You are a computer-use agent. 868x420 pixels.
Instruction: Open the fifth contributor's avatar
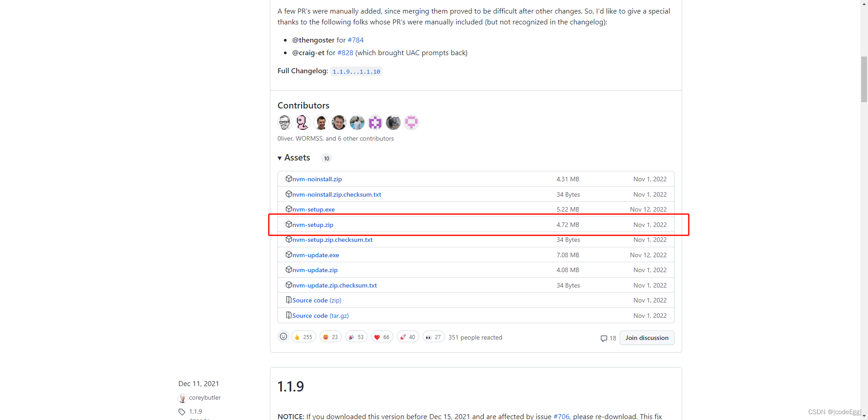point(357,123)
